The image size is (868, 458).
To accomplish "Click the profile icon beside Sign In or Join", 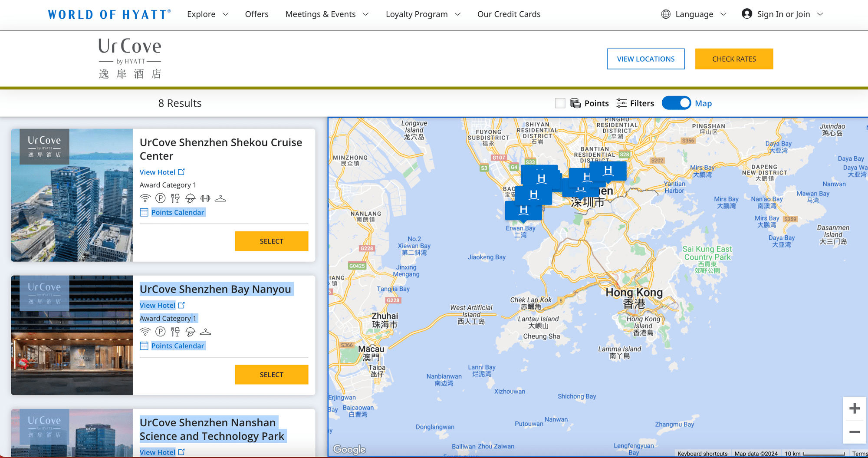I will click(x=746, y=14).
